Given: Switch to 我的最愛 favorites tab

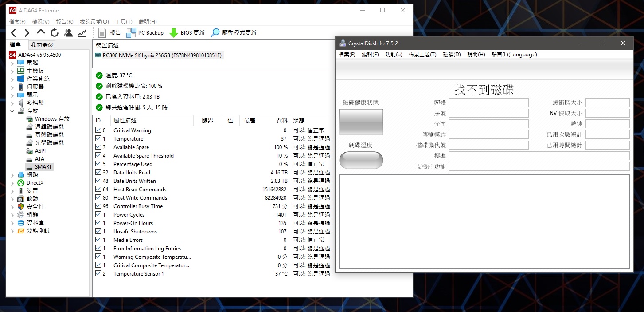Looking at the screenshot, I should click(42, 45).
